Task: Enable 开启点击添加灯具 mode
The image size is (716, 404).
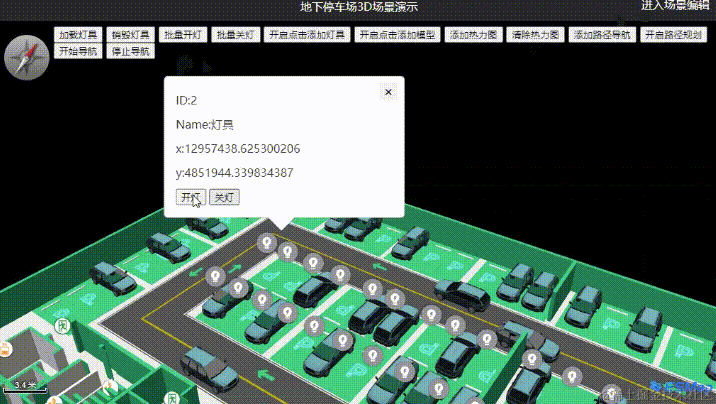Action: (307, 35)
